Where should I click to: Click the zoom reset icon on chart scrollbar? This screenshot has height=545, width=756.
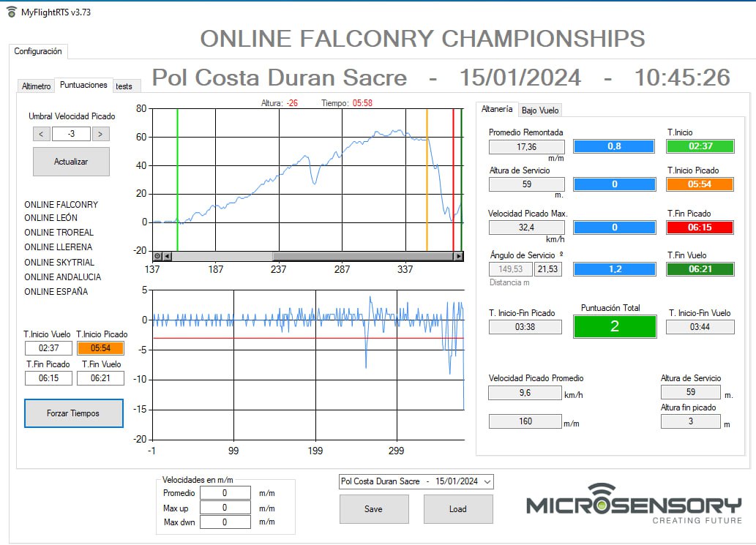click(x=157, y=256)
